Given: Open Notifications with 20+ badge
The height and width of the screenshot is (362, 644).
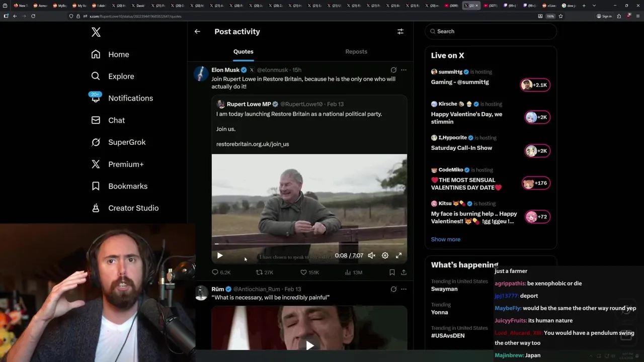Looking at the screenshot, I should [x=122, y=98].
